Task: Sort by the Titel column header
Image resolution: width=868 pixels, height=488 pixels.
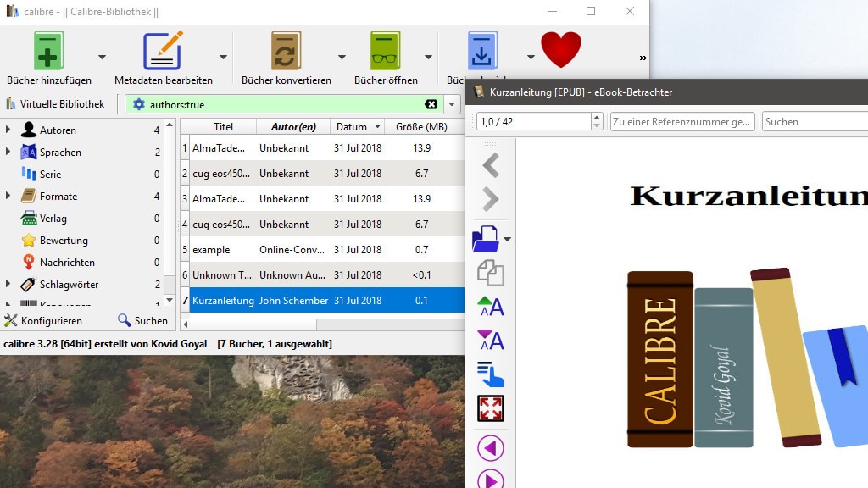Action: [223, 127]
